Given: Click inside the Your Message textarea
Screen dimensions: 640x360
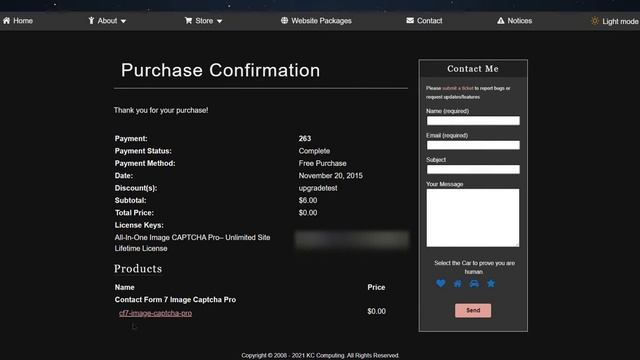Looking at the screenshot, I should [x=473, y=218].
